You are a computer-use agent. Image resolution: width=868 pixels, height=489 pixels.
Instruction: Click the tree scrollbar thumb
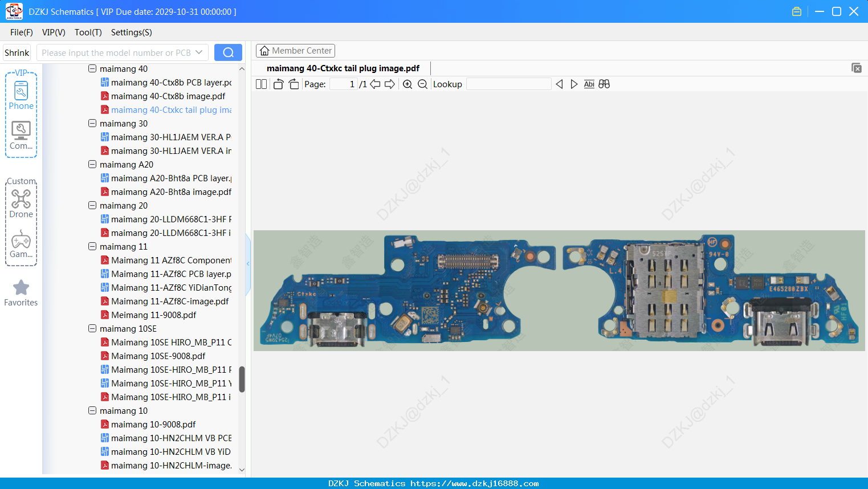(242, 379)
